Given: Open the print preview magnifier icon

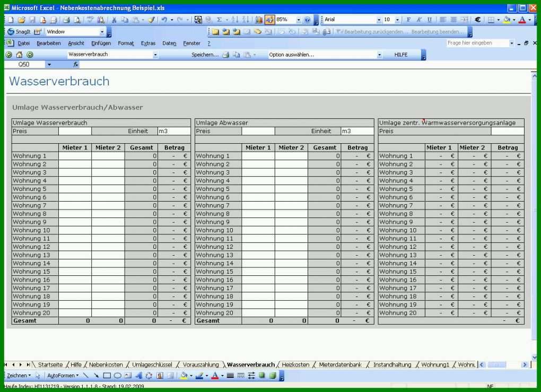Looking at the screenshot, I should coord(77,20).
